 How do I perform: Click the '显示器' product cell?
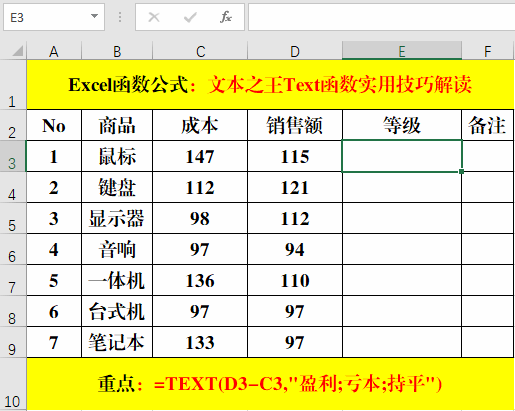117,218
